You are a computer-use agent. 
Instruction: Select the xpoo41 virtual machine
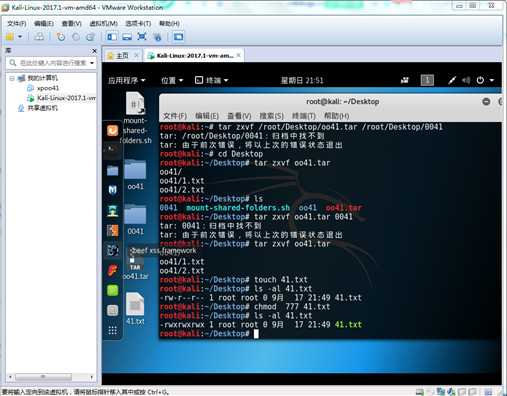48,88
